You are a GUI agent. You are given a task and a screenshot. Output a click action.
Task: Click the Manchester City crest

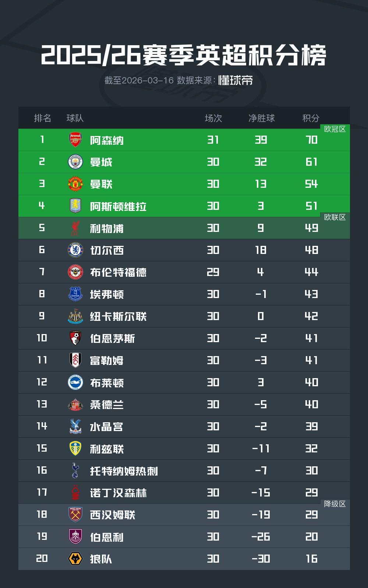click(75, 162)
